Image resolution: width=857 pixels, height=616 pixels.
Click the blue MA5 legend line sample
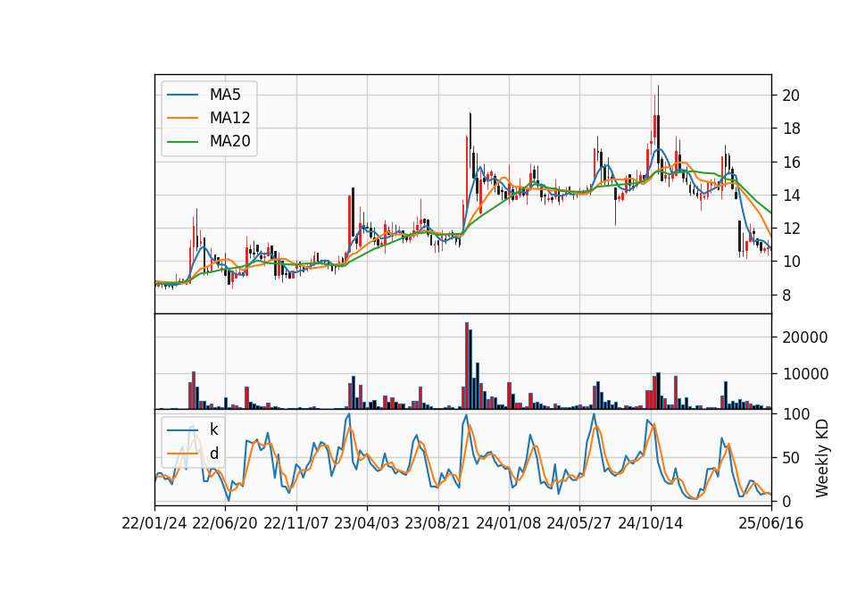pyautogui.click(x=182, y=96)
